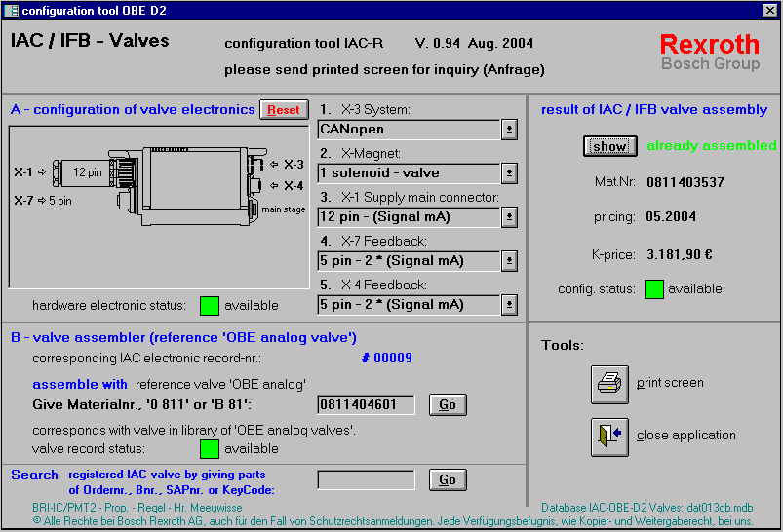This screenshot has height=532, width=783.
Task: Open the X-3 System dropdown arrow
Action: [x=509, y=130]
